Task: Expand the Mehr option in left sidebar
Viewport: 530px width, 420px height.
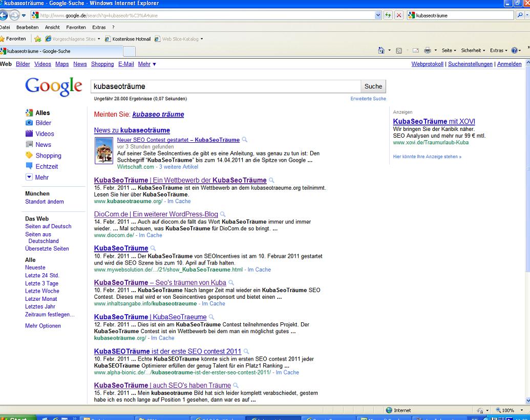Action: point(38,177)
